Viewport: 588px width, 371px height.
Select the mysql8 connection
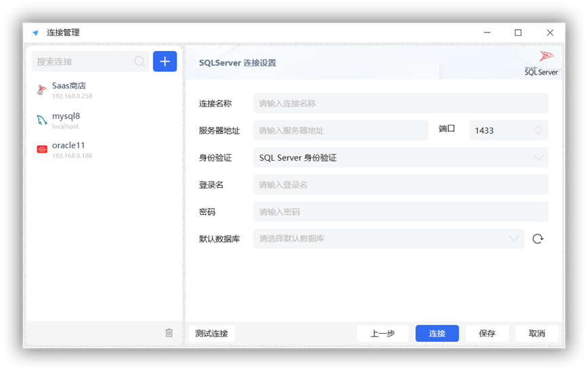104,121
